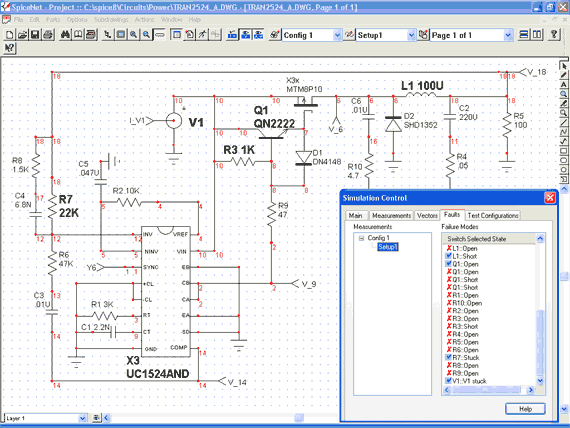Open the Actions menu
This screenshot has height=428, width=570.
click(x=144, y=20)
